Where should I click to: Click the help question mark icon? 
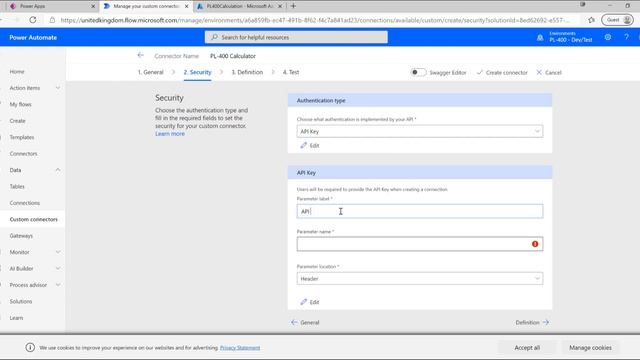point(626,37)
